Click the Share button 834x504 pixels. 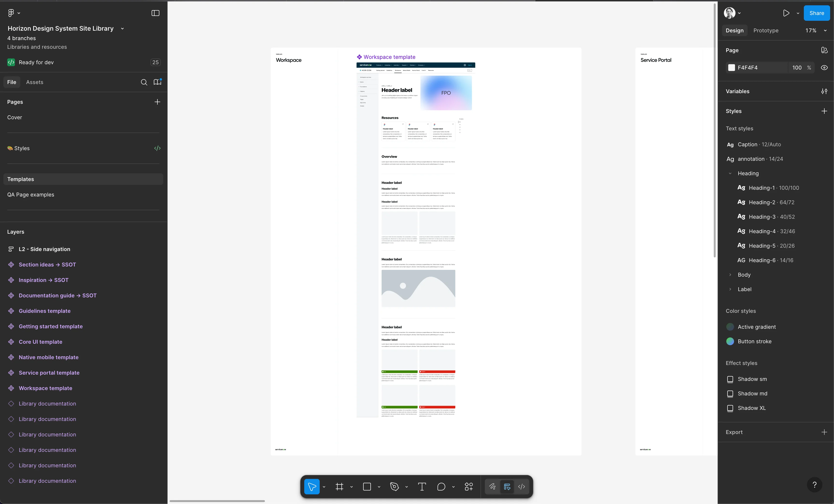coord(816,13)
